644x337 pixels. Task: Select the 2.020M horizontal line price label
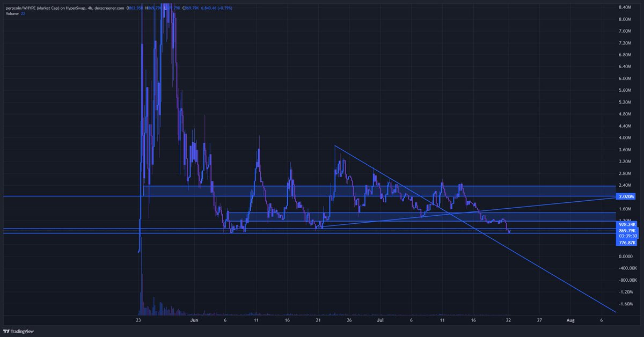pos(626,197)
